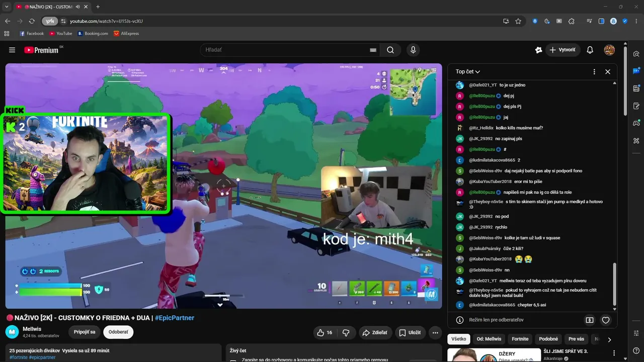The height and width of the screenshot is (362, 644).
Task: Open more actions menu below the video
Action: click(x=435, y=332)
